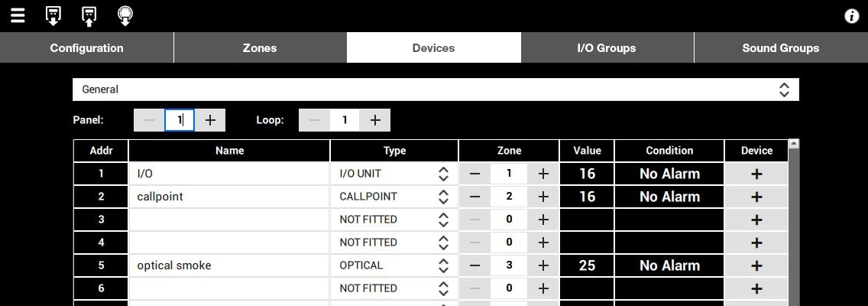The image size is (868, 306).
Task: Switch to the Zones tab
Action: pos(260,47)
